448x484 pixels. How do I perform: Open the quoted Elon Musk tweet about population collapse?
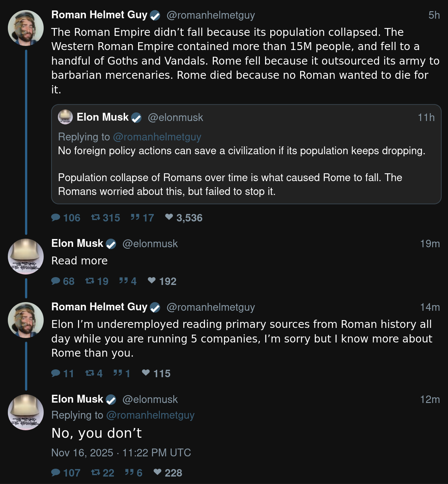(246, 171)
